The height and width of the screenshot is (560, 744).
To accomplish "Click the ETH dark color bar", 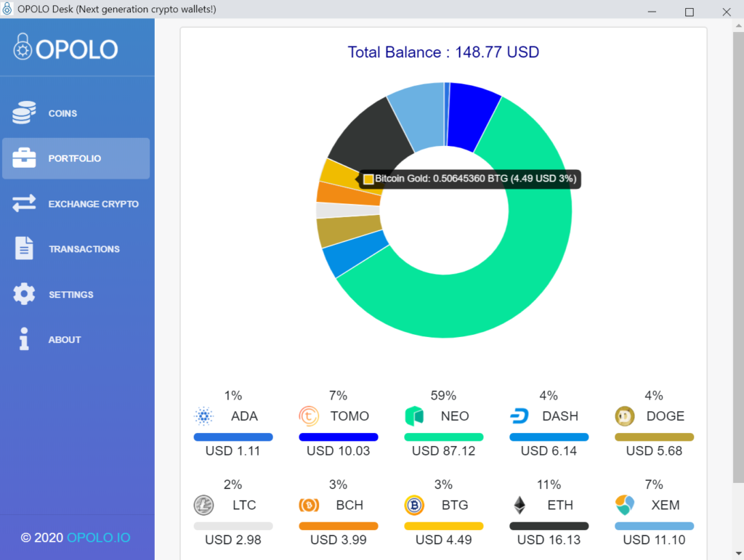I will [x=549, y=526].
